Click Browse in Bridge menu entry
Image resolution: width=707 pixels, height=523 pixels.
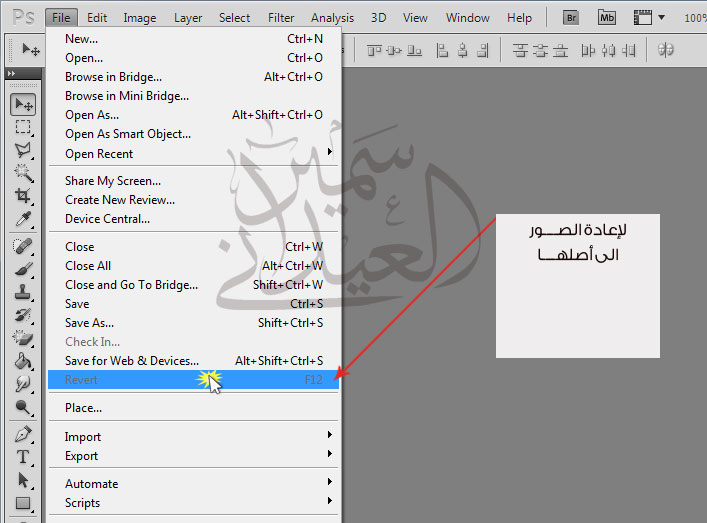pos(113,77)
